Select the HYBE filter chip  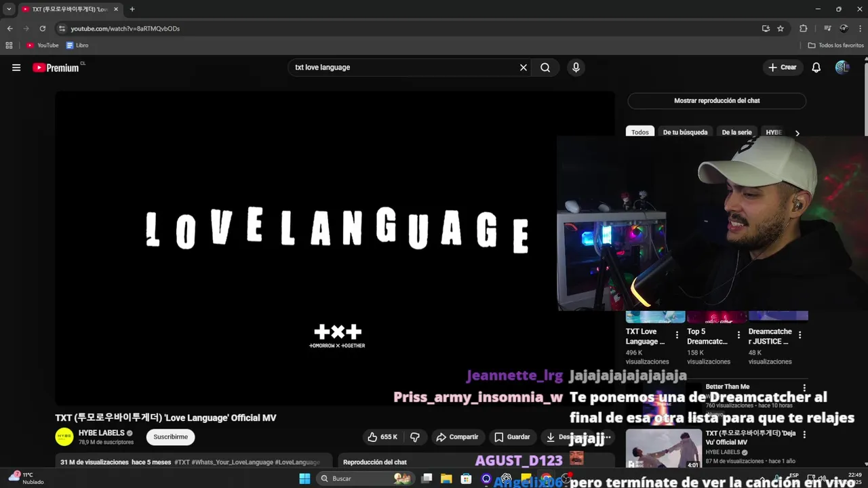pos(774,132)
